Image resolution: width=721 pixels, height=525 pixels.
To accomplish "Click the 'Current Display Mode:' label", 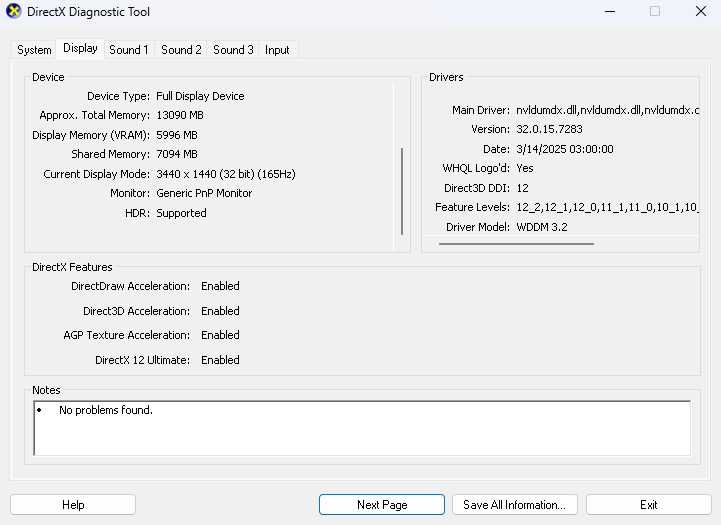I will 97,174.
